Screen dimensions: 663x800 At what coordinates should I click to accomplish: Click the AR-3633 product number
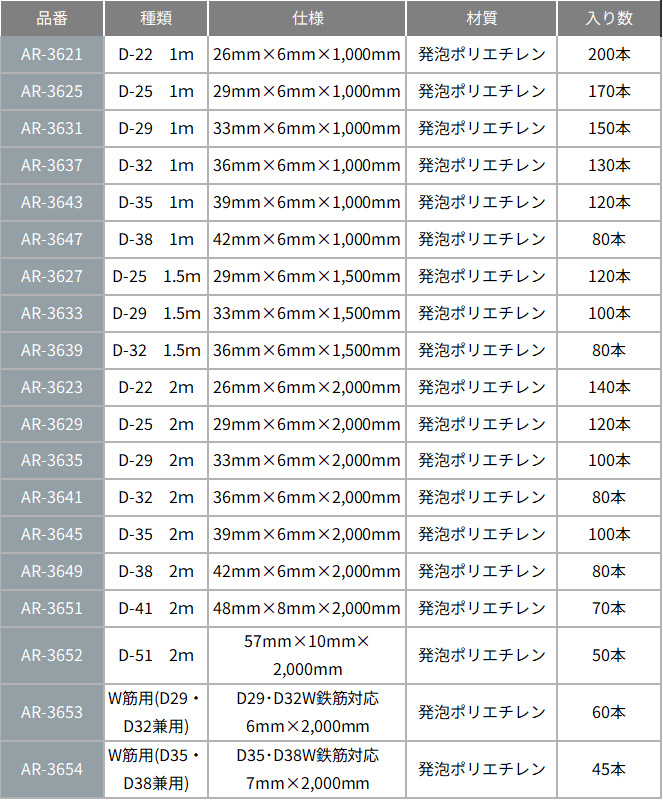tap(51, 313)
